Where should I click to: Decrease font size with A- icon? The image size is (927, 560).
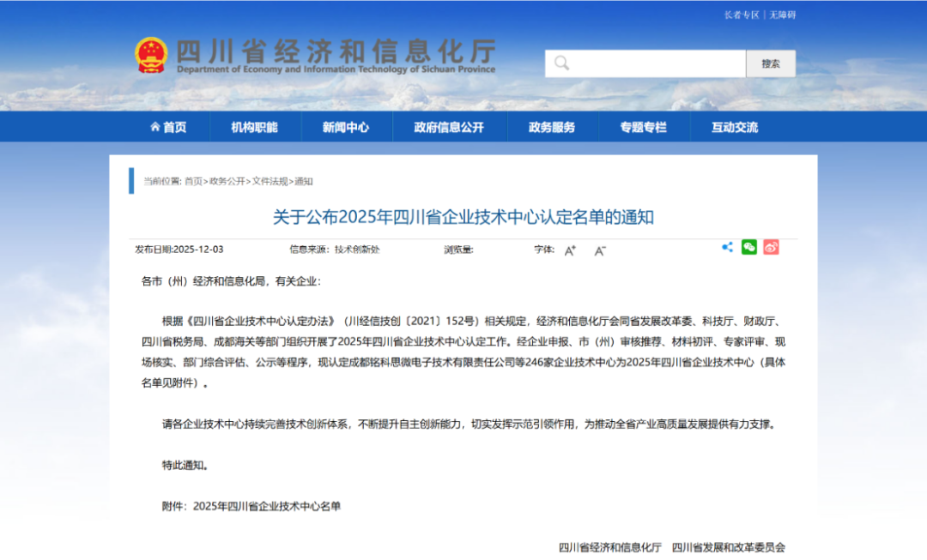[600, 250]
